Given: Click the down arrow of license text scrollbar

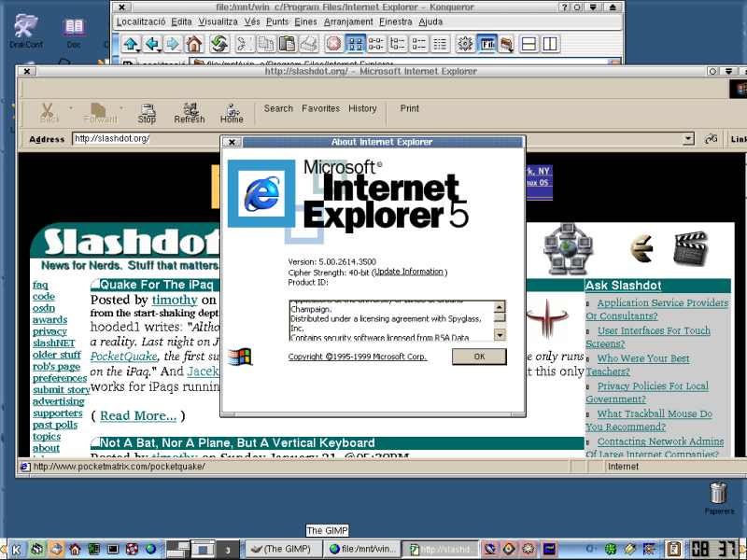Looking at the screenshot, I should click(500, 335).
